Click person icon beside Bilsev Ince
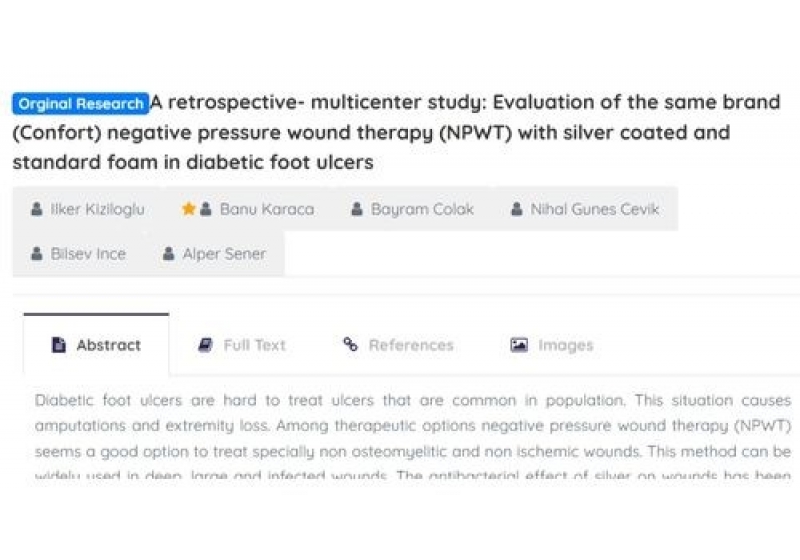 click(x=37, y=254)
